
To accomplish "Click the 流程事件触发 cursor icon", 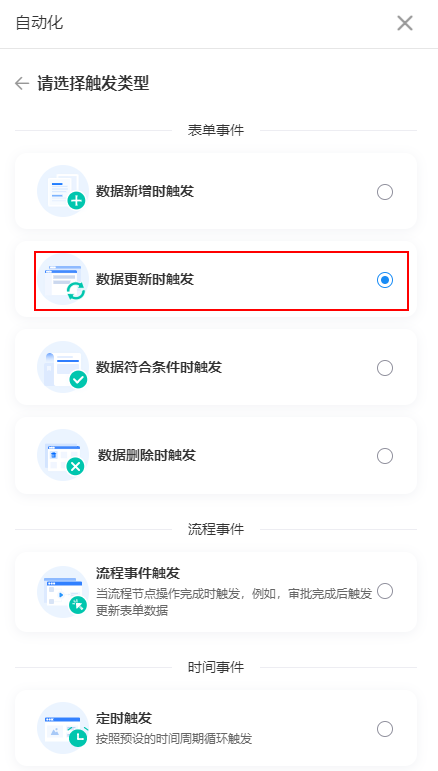I will pyautogui.click(x=63, y=592).
